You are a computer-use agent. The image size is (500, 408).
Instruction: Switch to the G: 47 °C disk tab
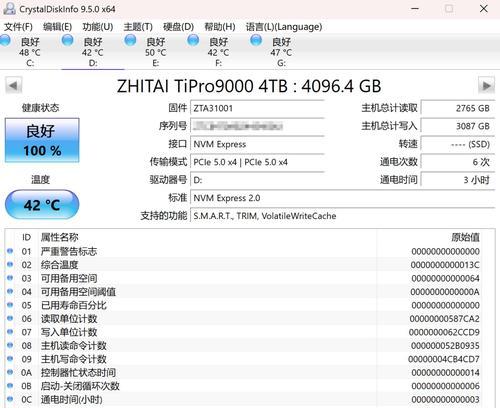point(281,52)
